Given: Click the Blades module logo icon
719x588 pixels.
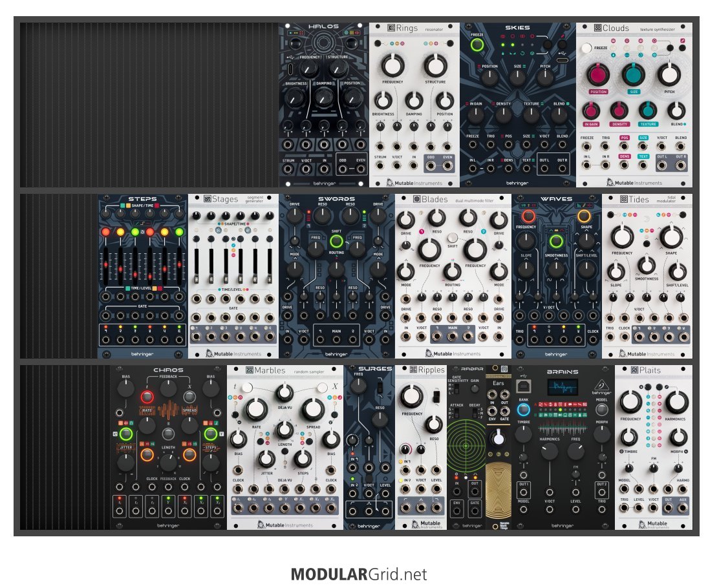Looking at the screenshot, I should coord(417,199).
